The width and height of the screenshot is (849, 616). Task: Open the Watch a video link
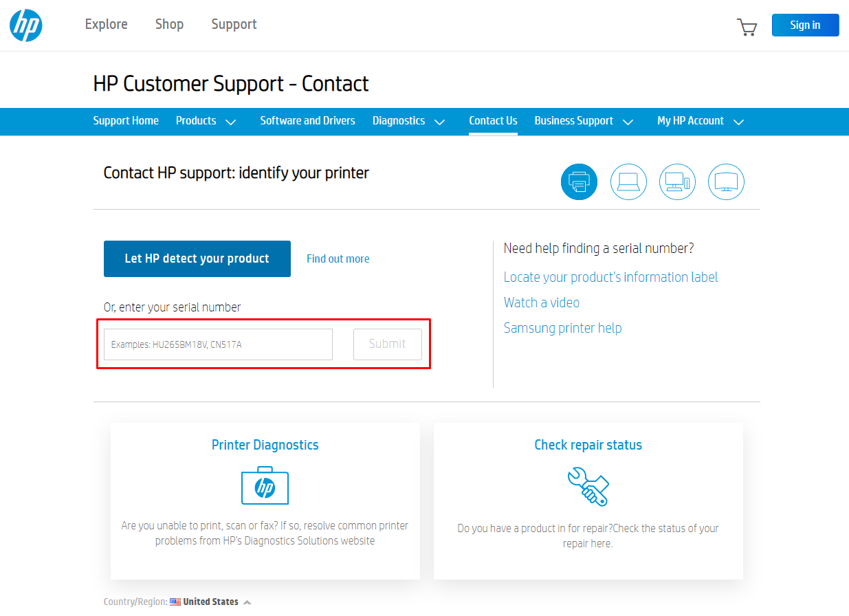coord(542,302)
